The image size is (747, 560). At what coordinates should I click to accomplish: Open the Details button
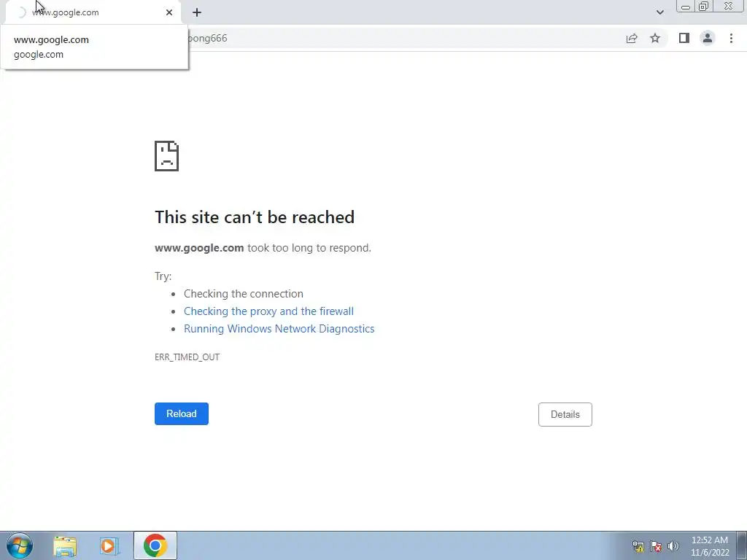[x=565, y=414]
